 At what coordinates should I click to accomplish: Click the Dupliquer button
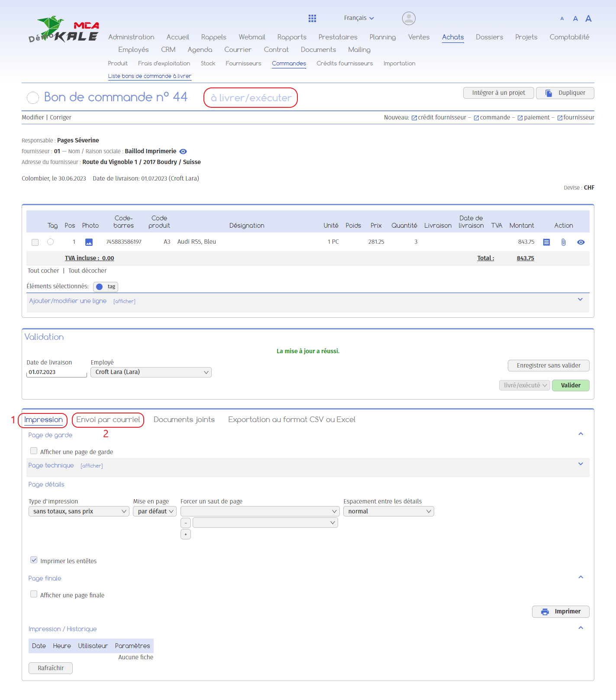[x=565, y=93]
